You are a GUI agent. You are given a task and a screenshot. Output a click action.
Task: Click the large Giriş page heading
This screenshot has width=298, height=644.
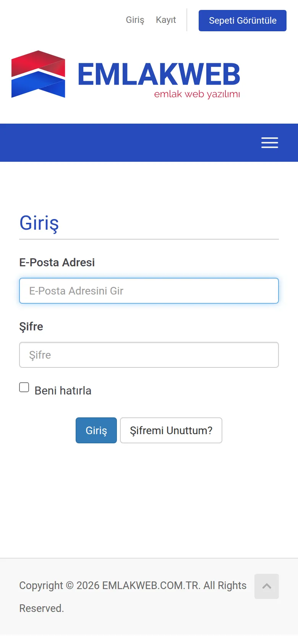[39, 223]
